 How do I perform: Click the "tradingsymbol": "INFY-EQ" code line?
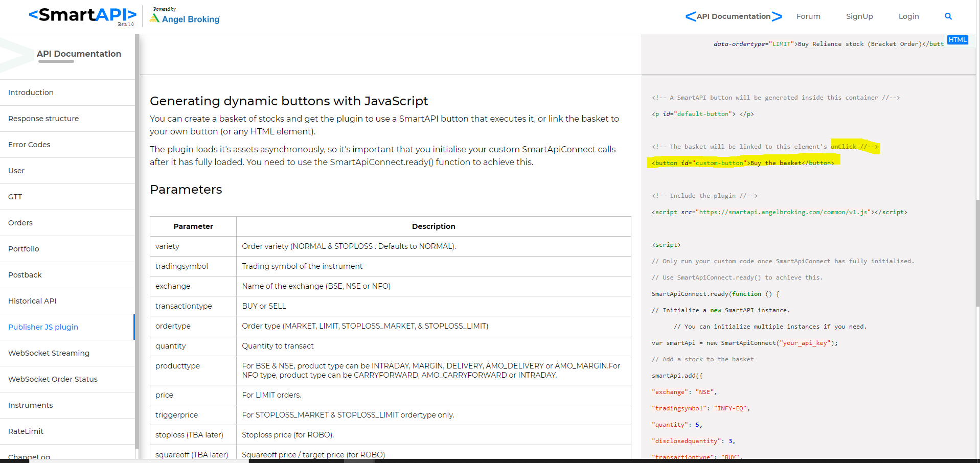(700, 408)
